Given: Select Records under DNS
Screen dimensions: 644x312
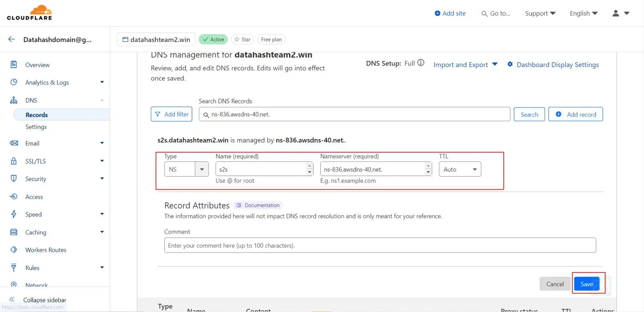Looking at the screenshot, I should pyautogui.click(x=37, y=115).
